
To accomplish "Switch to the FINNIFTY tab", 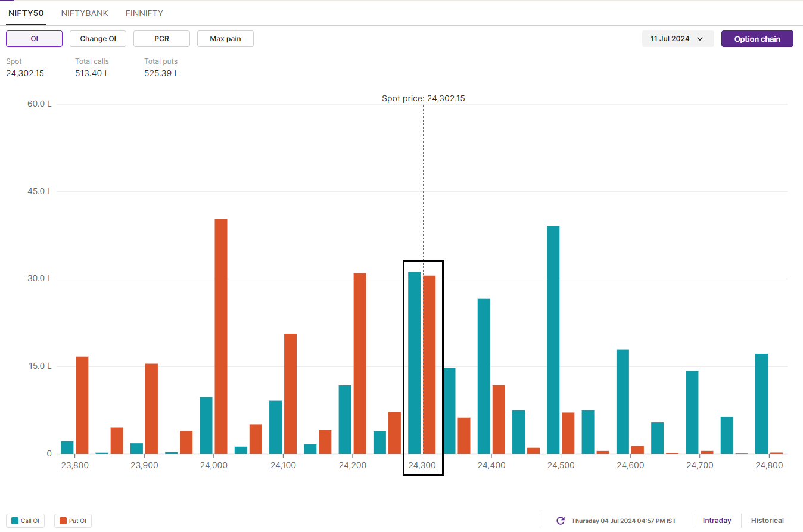I will (144, 13).
